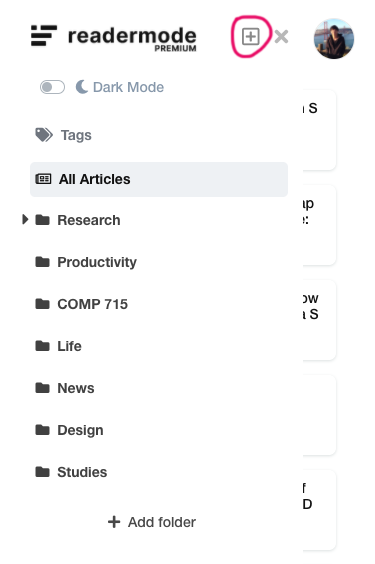Click the Dark Mode text label
Image resolution: width=375 pixels, height=564 pixels.
pos(128,87)
